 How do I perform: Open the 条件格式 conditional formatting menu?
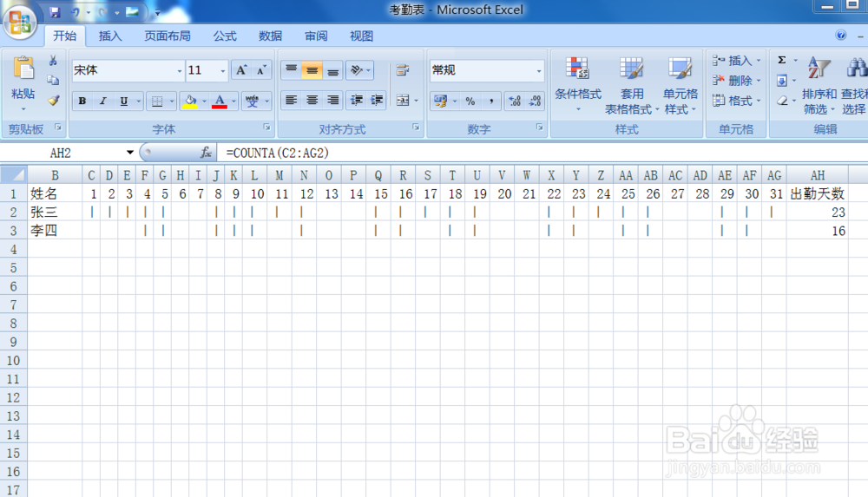click(x=578, y=83)
